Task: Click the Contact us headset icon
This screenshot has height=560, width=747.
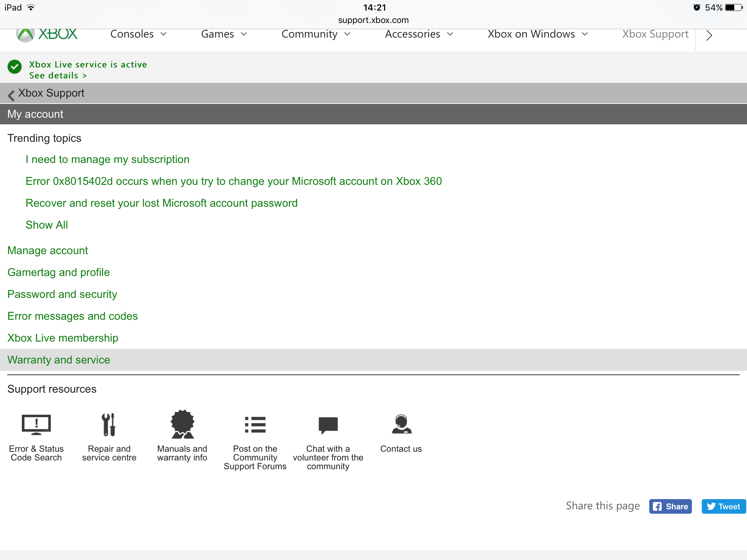Action: click(x=402, y=424)
